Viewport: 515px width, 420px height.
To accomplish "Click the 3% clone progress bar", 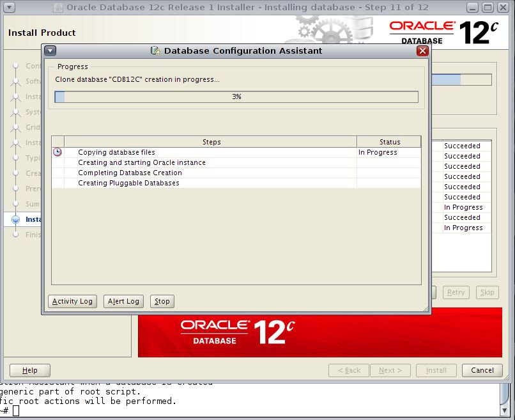I will pyautogui.click(x=236, y=97).
